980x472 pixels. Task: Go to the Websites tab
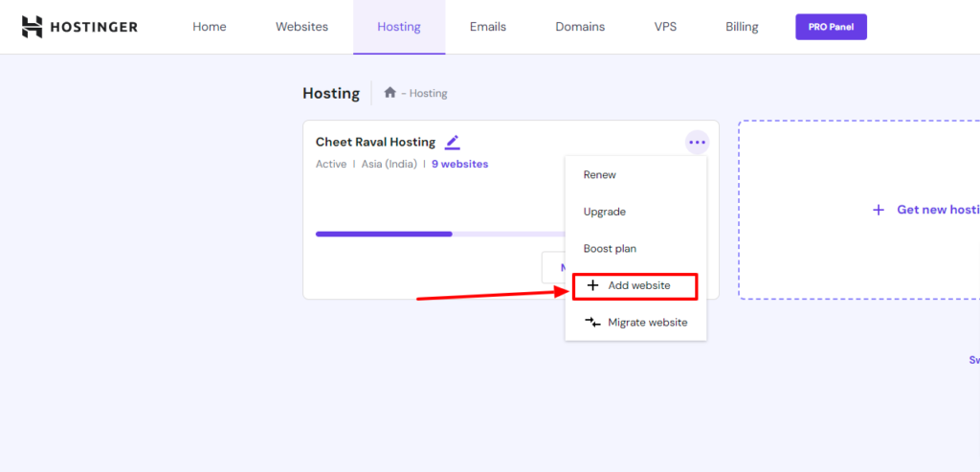pyautogui.click(x=301, y=27)
